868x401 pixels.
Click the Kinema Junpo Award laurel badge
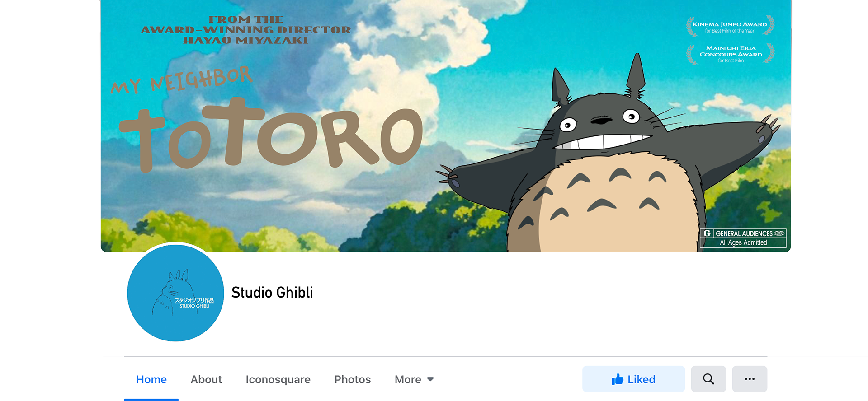pyautogui.click(x=730, y=26)
